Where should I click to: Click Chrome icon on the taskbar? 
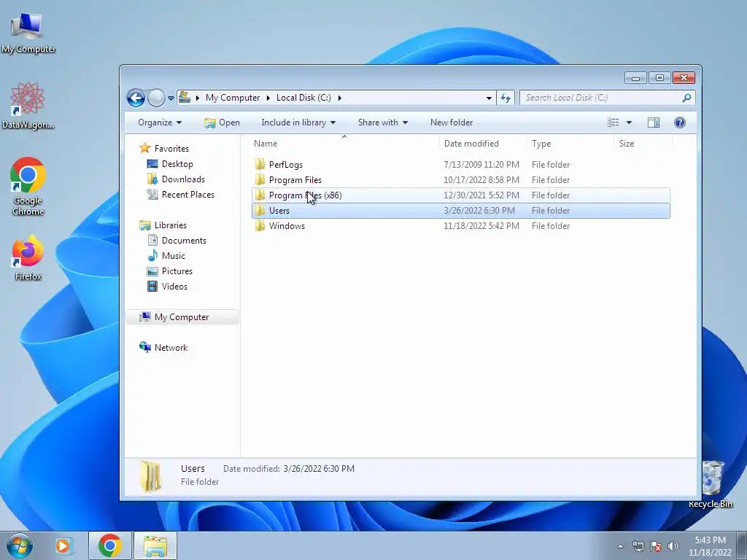coord(109,545)
